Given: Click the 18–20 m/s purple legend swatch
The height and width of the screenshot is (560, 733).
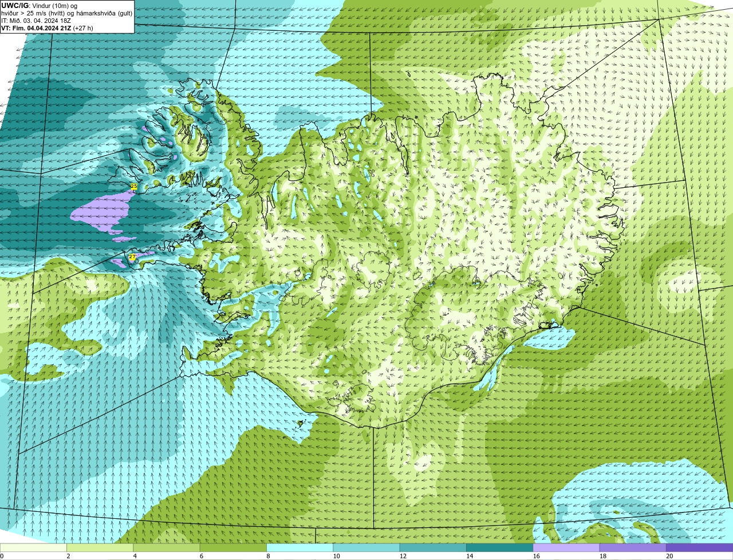Looking at the screenshot, I should [x=633, y=547].
